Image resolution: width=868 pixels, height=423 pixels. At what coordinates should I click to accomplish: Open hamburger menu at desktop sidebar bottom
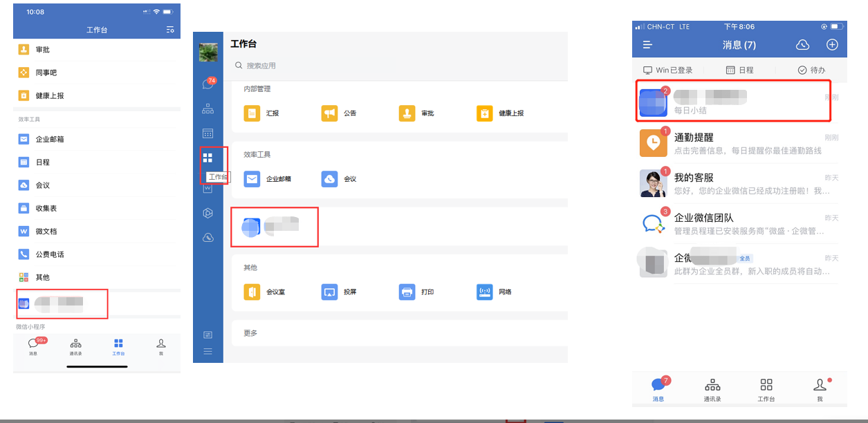pos(207,352)
